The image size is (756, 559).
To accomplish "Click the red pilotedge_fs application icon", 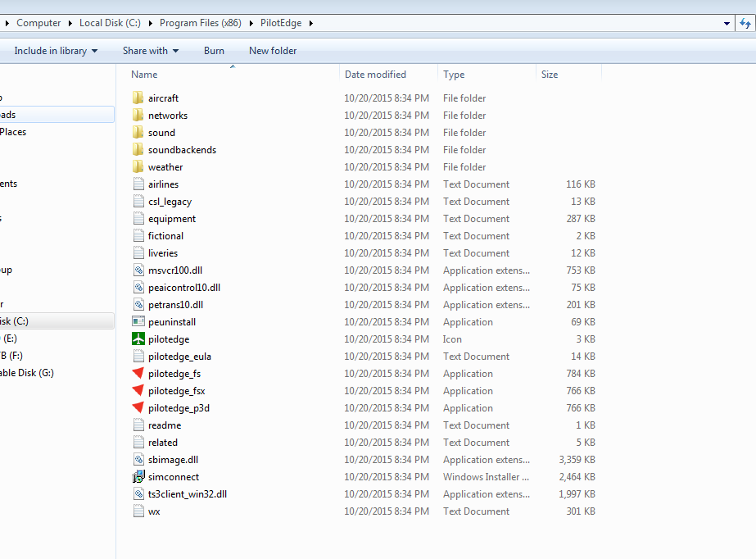I will point(138,373).
